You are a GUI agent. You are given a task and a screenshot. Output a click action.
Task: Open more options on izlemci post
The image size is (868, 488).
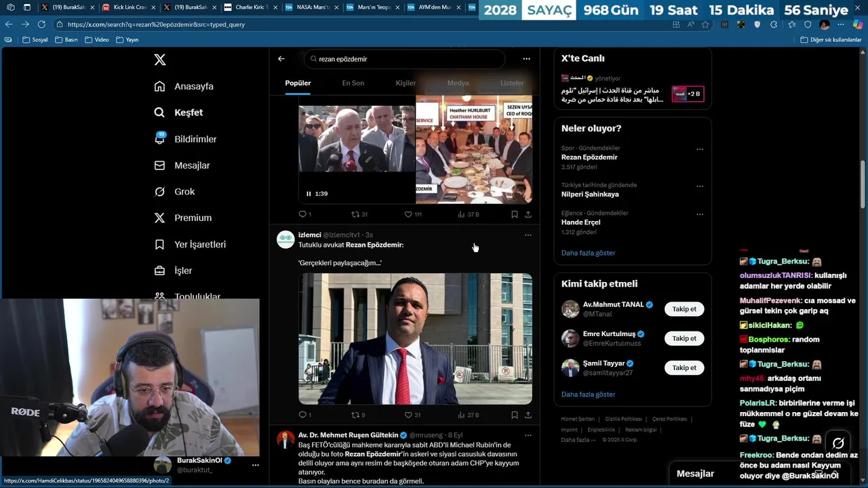click(x=528, y=235)
